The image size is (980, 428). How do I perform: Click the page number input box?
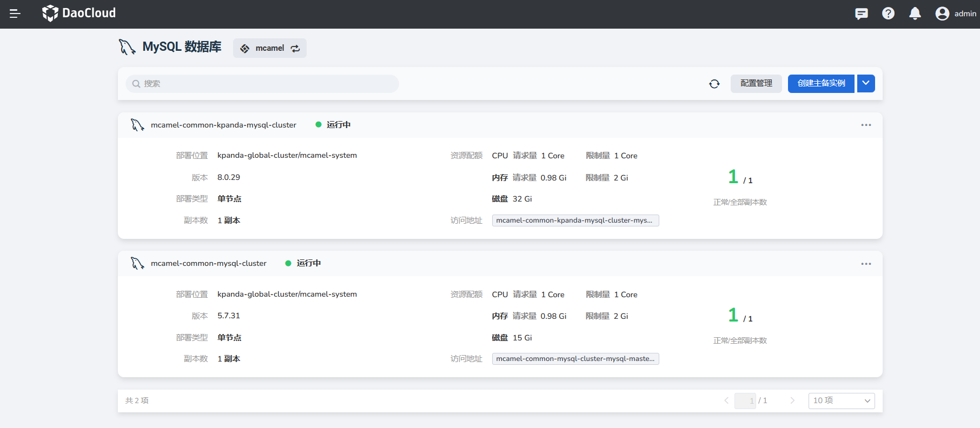(x=745, y=400)
